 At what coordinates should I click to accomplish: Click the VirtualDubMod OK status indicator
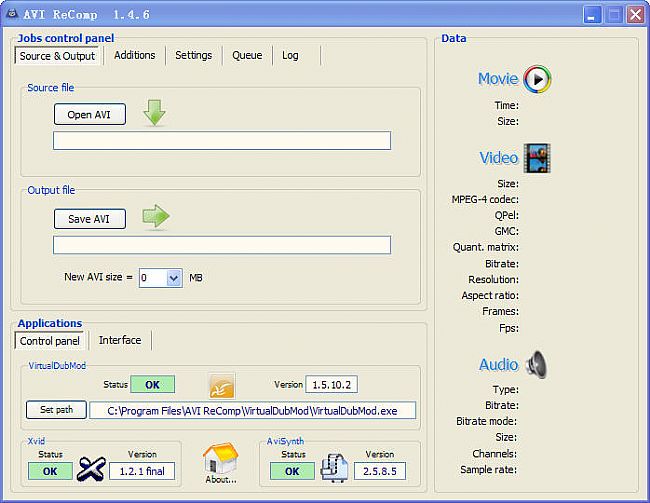(153, 384)
